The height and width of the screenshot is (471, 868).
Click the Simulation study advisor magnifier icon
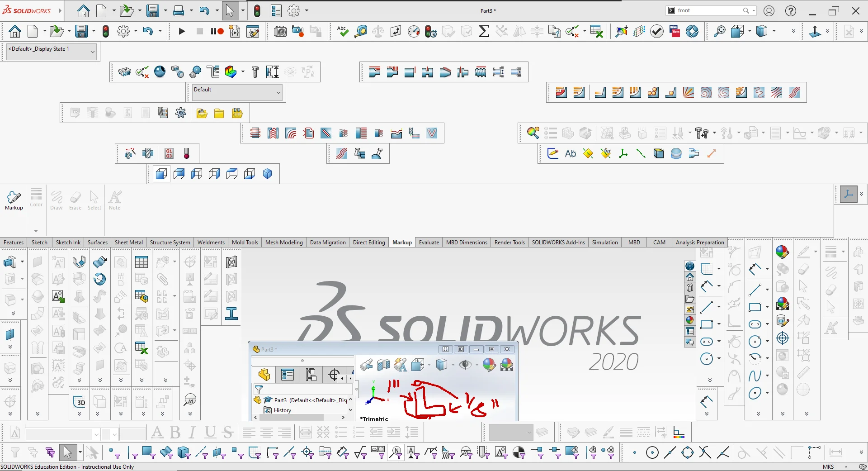(533, 133)
